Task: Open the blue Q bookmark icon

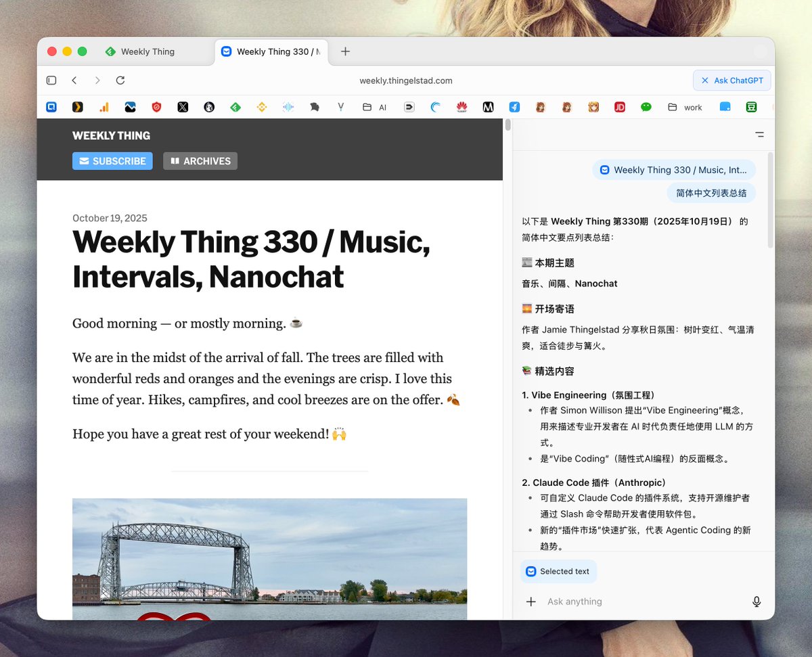Action: (x=51, y=107)
